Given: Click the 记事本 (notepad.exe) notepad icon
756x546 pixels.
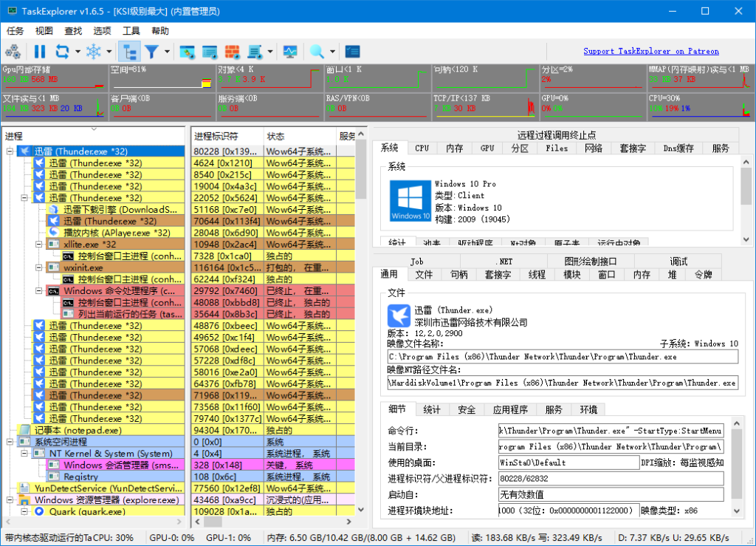Looking at the screenshot, I should [24, 430].
